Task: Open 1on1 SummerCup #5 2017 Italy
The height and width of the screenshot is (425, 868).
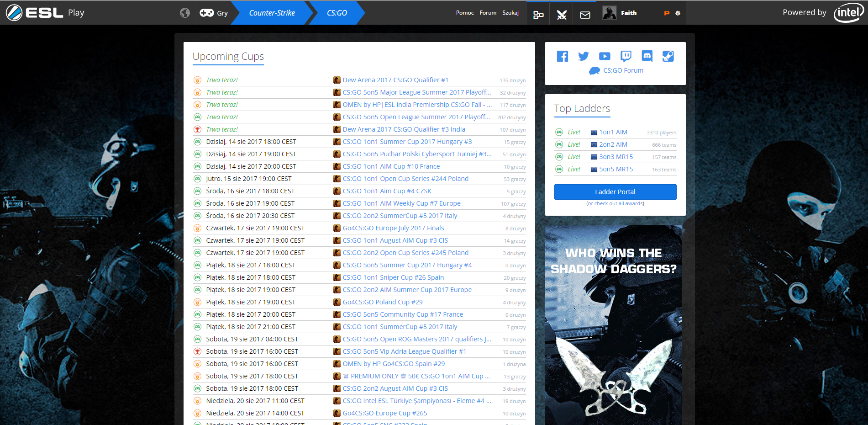Action: 400,327
